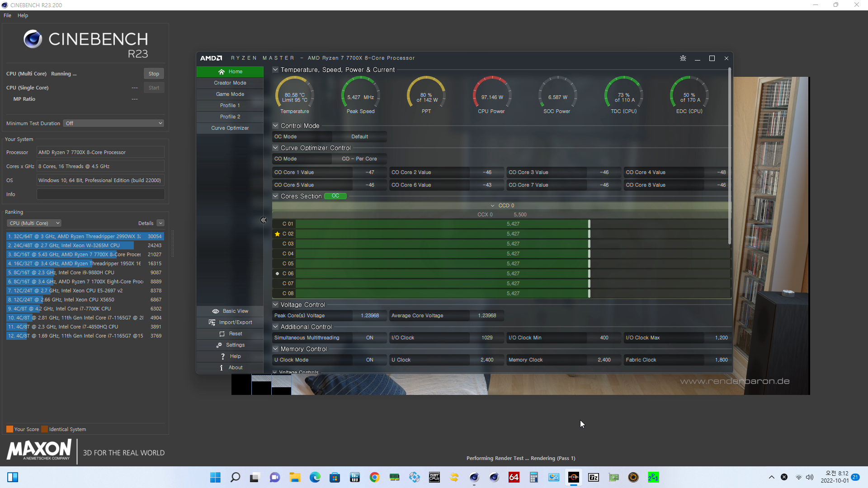868x488 pixels.
Task: Click Ryzen Master vertical scrollbar
Action: [x=729, y=156]
